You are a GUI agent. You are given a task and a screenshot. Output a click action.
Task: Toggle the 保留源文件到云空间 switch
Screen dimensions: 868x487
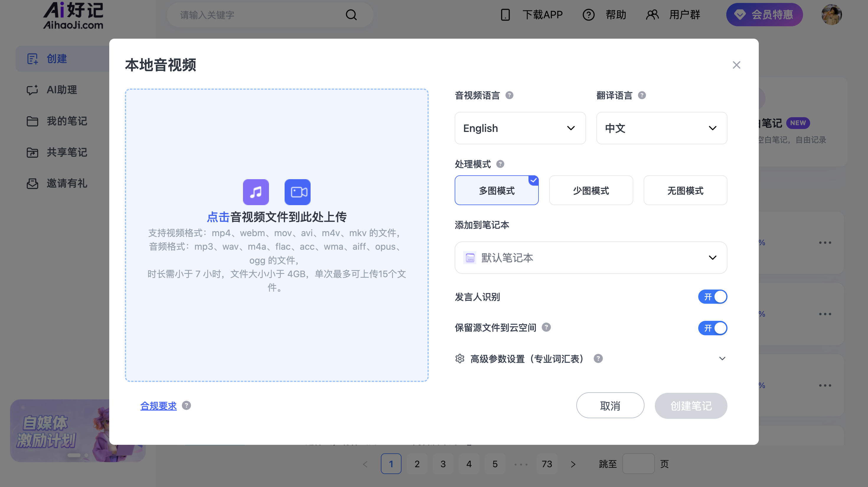[x=712, y=328]
